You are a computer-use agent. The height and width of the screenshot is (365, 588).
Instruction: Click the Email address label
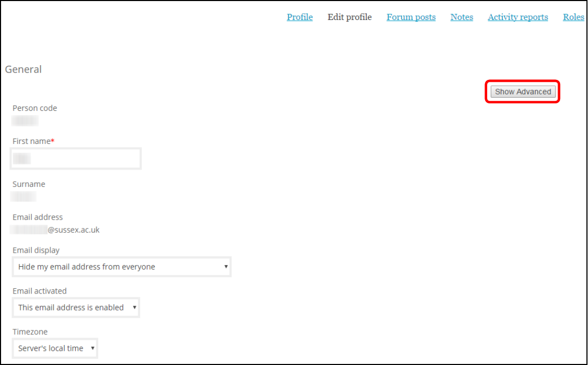click(x=37, y=217)
